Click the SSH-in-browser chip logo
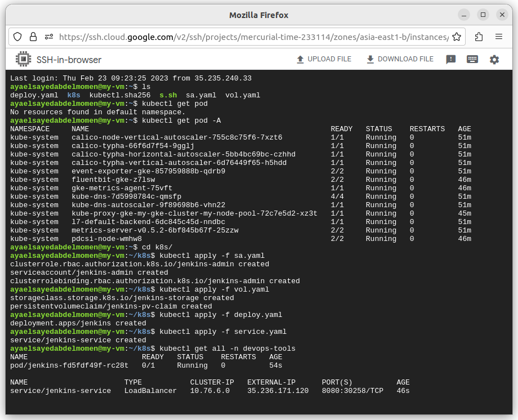The width and height of the screenshot is (518, 420). [23, 59]
